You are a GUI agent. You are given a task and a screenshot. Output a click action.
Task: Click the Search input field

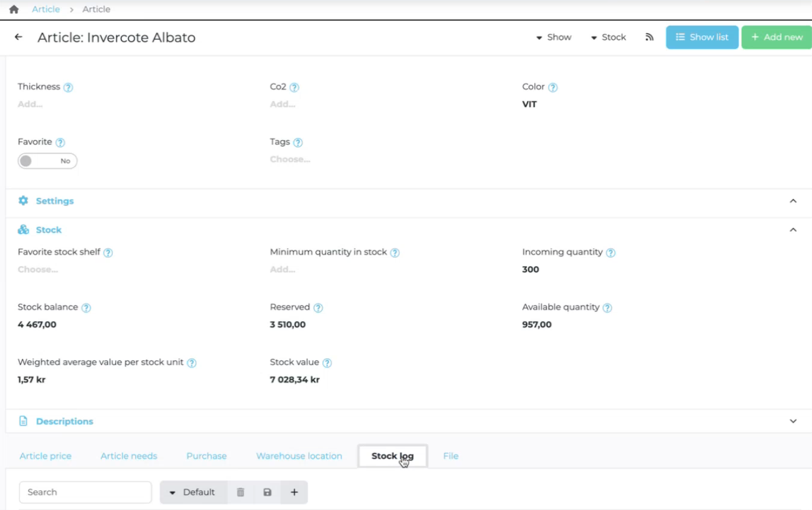point(85,492)
